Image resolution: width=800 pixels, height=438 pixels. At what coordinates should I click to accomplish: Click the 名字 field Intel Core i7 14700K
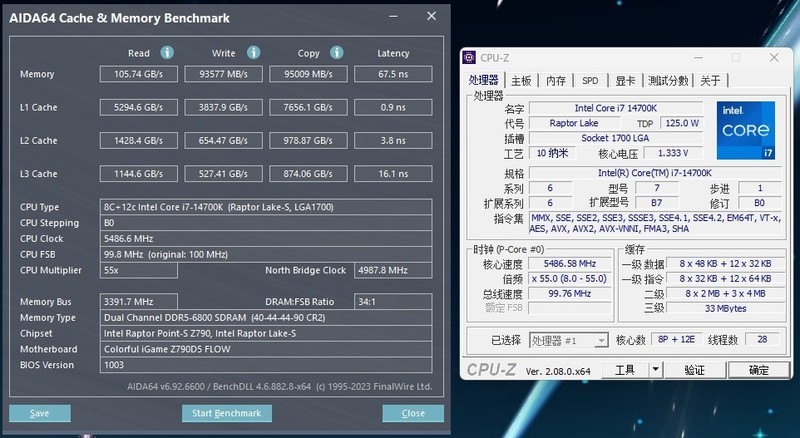click(616, 108)
